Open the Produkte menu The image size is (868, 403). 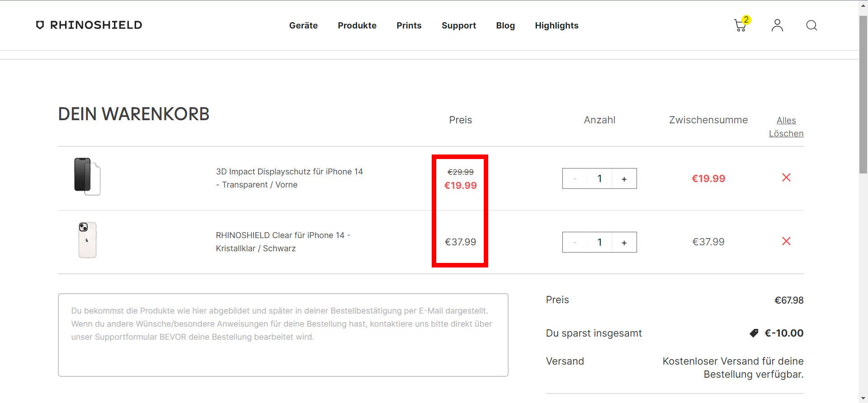(357, 25)
